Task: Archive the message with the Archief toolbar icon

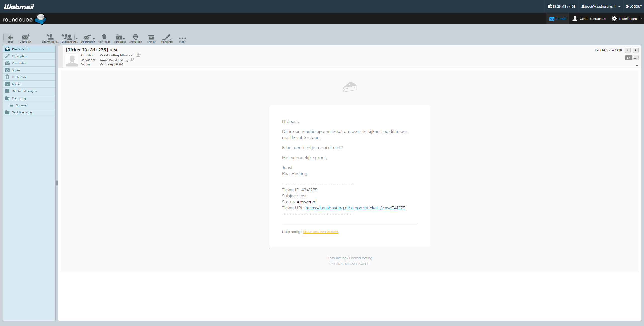Action: tap(151, 37)
